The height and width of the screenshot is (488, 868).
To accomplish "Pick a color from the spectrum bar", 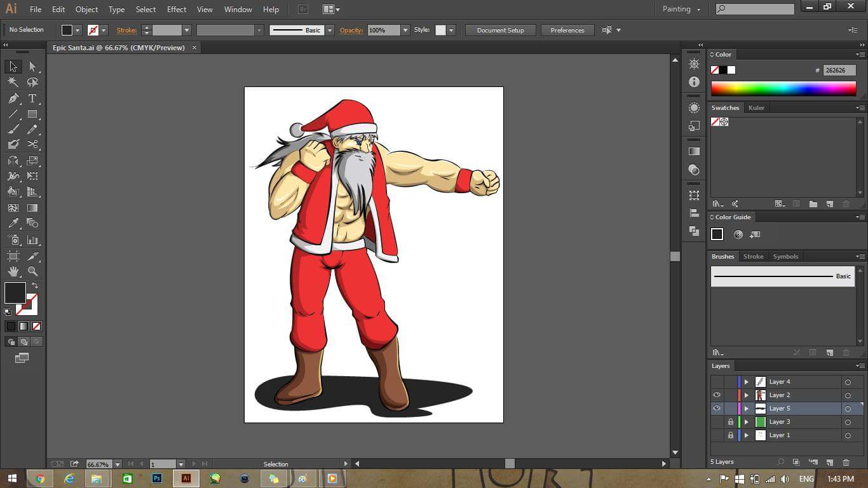I will pos(783,88).
